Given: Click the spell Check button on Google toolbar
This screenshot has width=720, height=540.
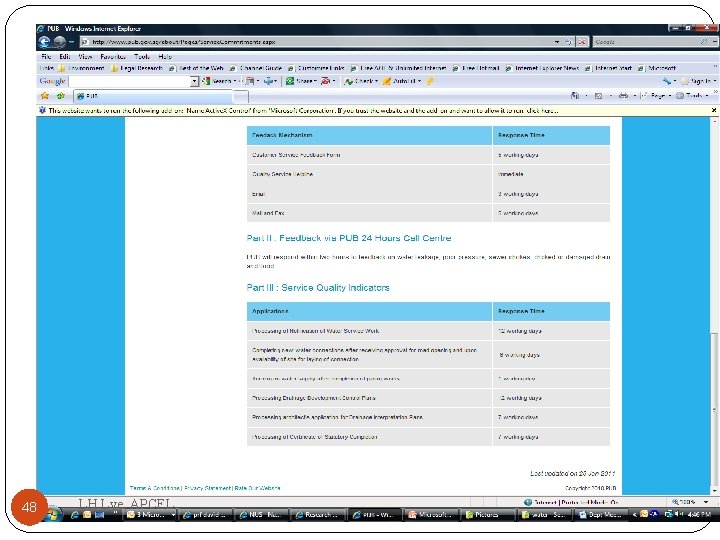Looking at the screenshot, I should 360,81.
